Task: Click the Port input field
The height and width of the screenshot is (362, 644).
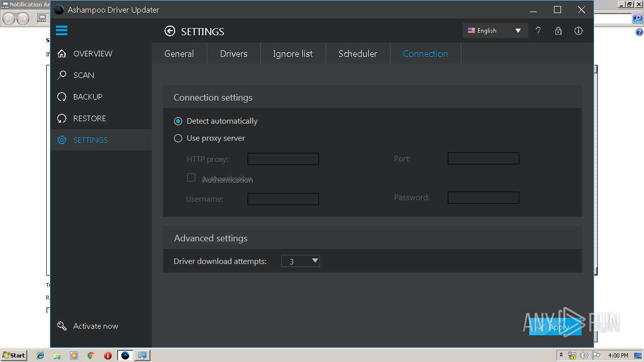Action: 483,158
